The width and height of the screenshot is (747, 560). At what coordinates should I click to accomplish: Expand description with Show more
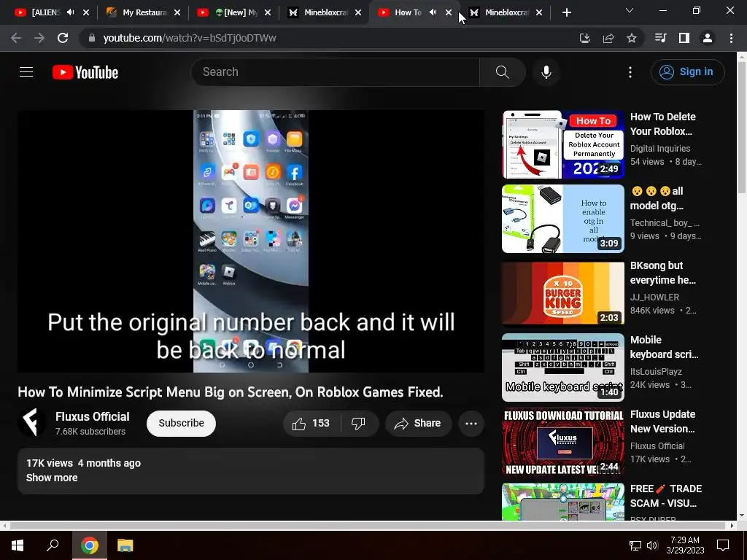pos(52,478)
